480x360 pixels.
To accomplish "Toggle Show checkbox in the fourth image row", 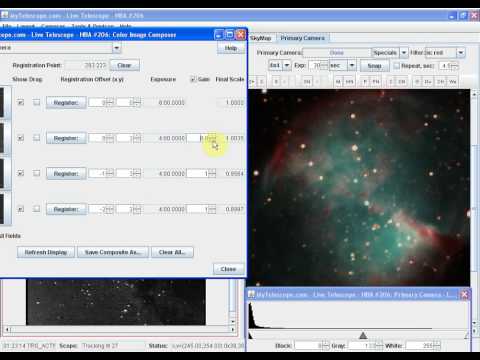I will 21,209.
